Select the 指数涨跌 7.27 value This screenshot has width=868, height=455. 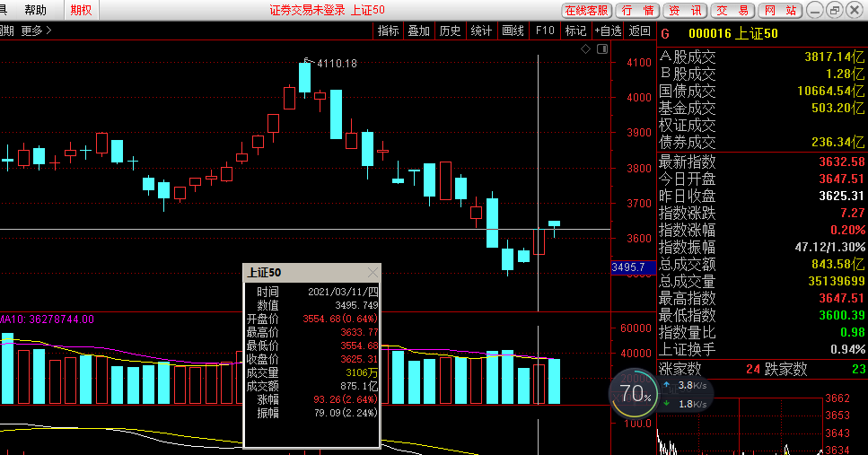[x=852, y=213]
